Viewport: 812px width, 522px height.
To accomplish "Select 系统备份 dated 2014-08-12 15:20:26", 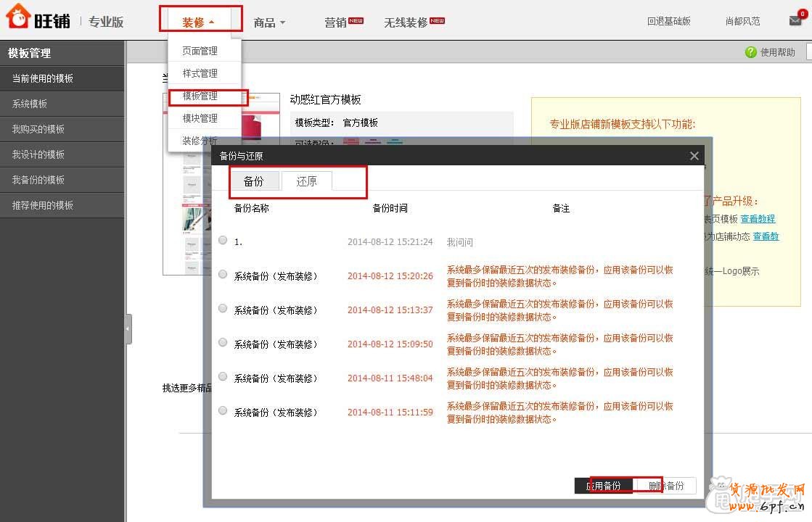I will click(223, 274).
